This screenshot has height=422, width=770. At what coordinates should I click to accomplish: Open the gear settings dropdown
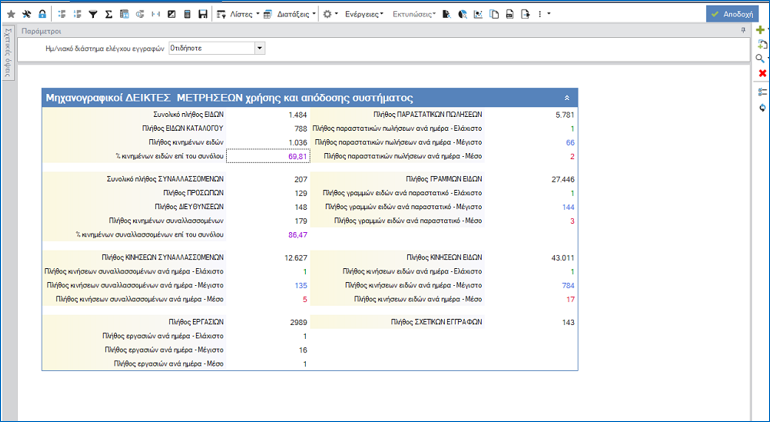coord(330,14)
